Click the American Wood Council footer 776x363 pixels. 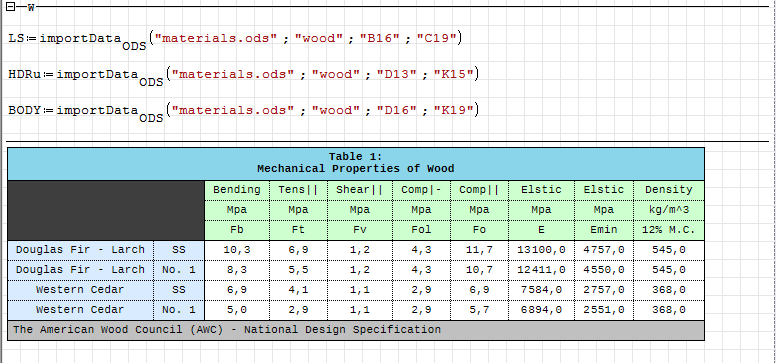(356, 330)
